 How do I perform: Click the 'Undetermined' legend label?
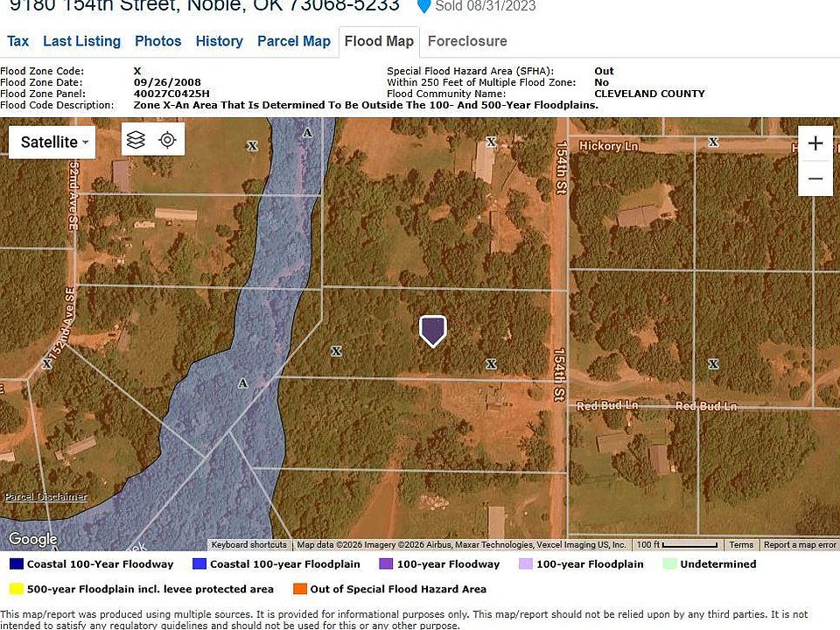click(718, 564)
